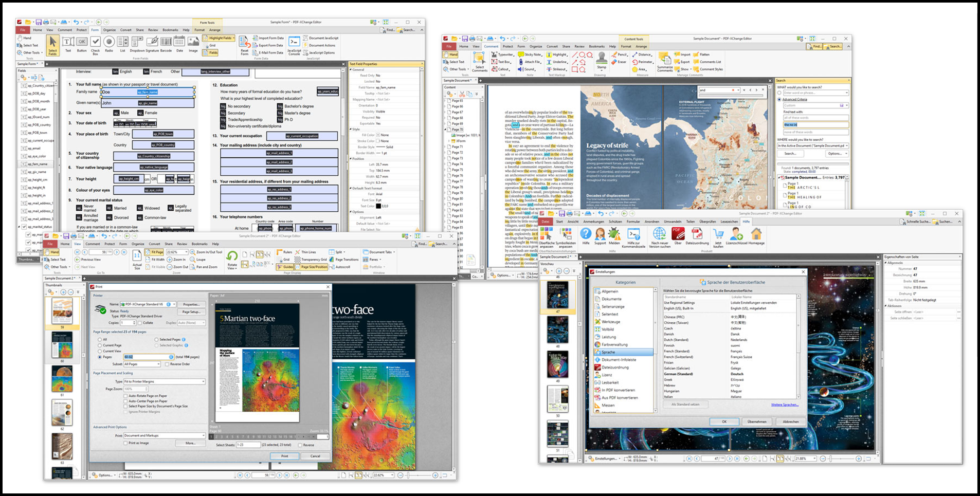Click Rotate View icon in Print window ribbon

(232, 260)
